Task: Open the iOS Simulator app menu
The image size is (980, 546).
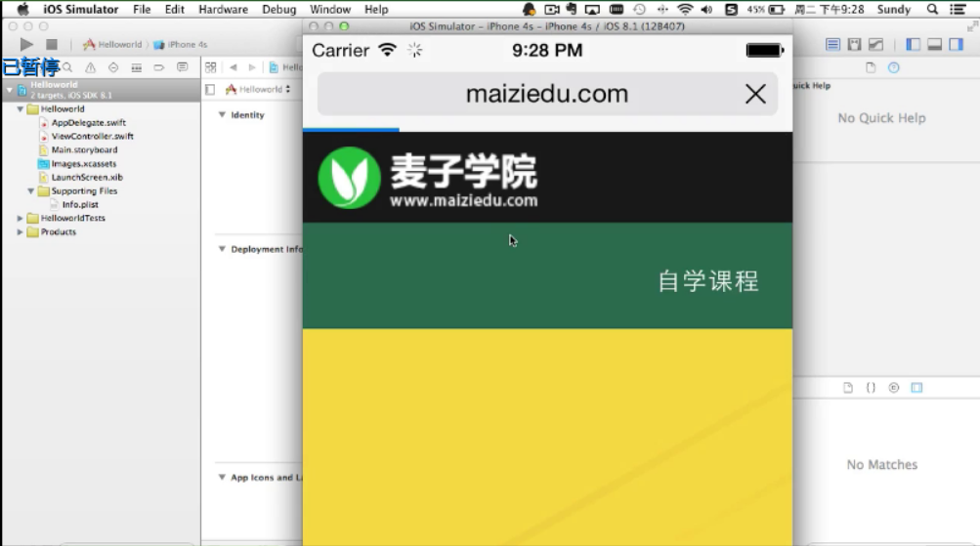Action: pos(81,10)
